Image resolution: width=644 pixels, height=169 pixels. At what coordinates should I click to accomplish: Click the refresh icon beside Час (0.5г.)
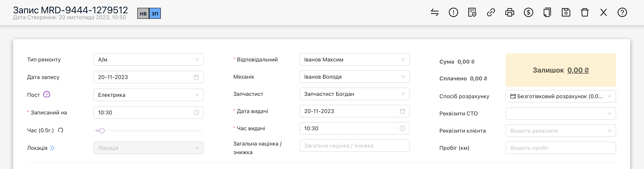click(x=61, y=130)
